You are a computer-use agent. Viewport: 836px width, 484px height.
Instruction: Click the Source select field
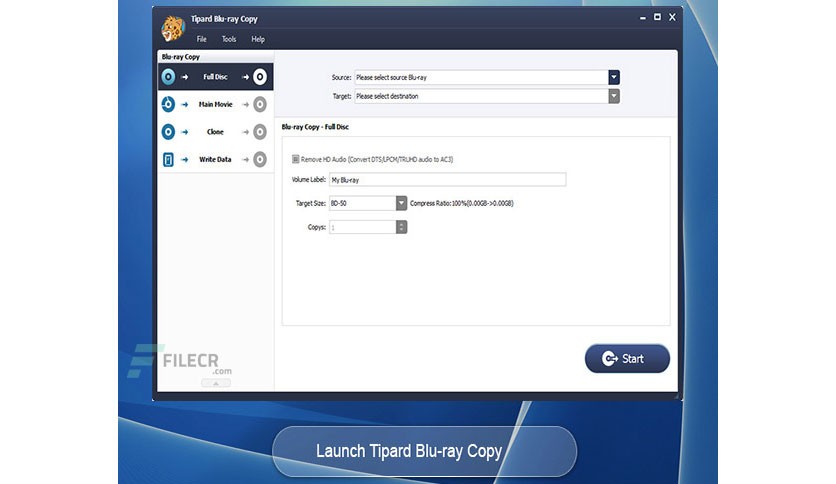tap(481, 77)
